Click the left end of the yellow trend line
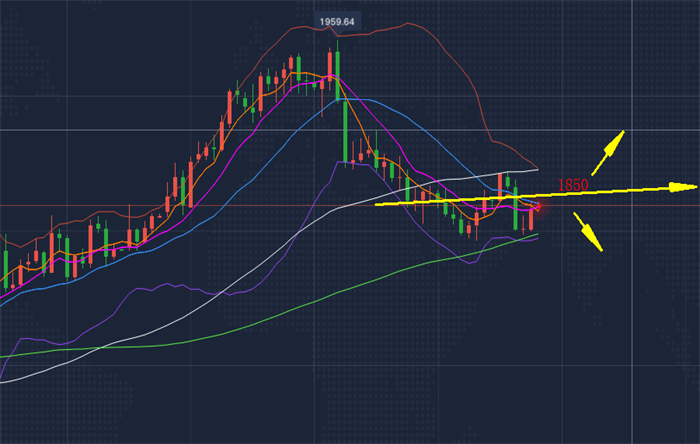The width and height of the screenshot is (700, 444). click(x=376, y=205)
